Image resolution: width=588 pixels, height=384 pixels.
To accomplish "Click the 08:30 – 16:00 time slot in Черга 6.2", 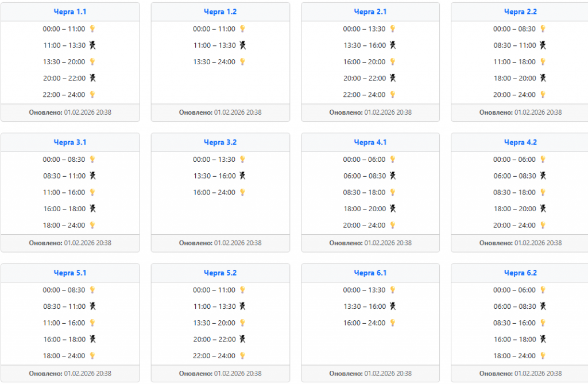I will 514,323.
